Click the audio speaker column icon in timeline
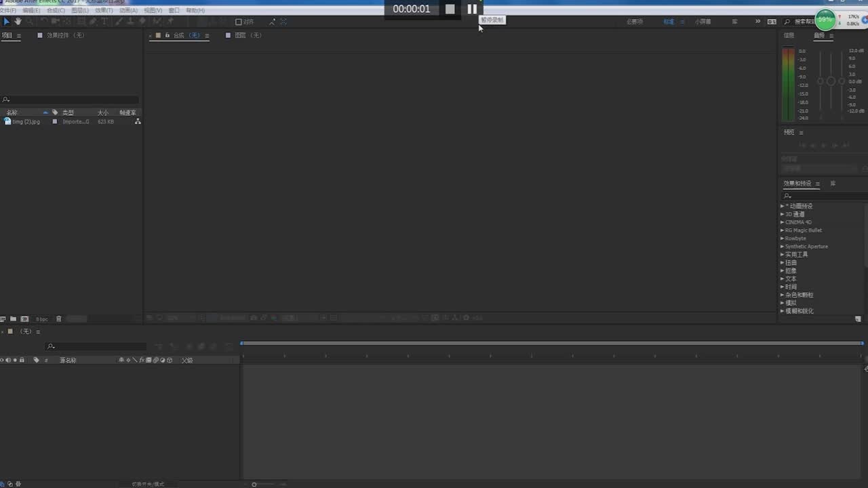Viewport: 868px width, 488px height. pos(8,360)
